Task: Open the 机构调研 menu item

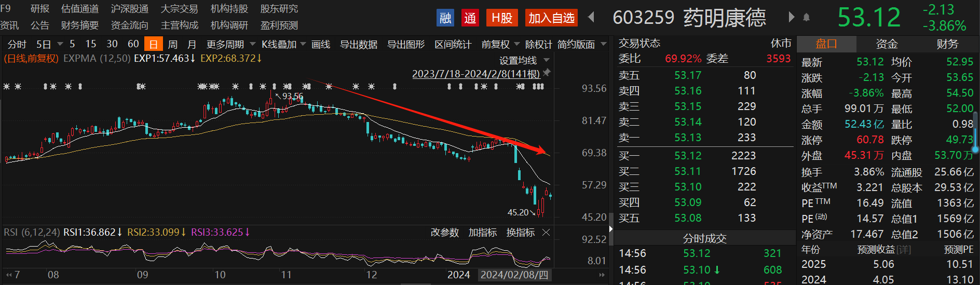Action: coord(229,25)
